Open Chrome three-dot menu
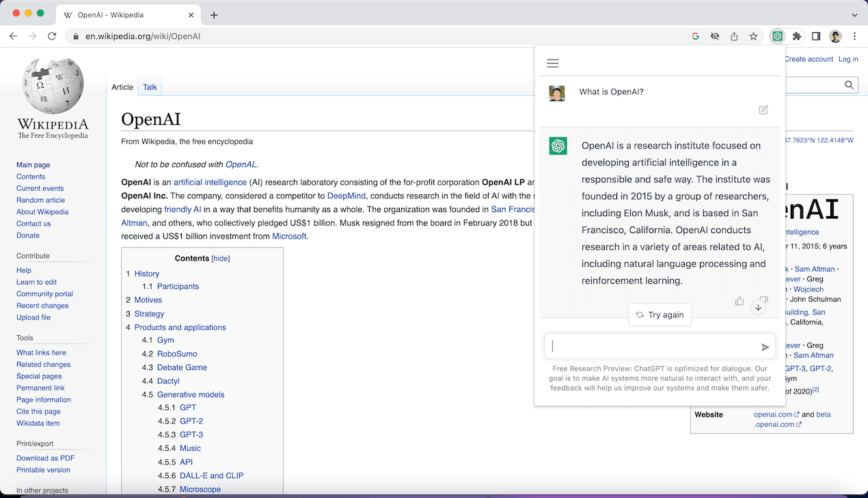 (x=854, y=36)
